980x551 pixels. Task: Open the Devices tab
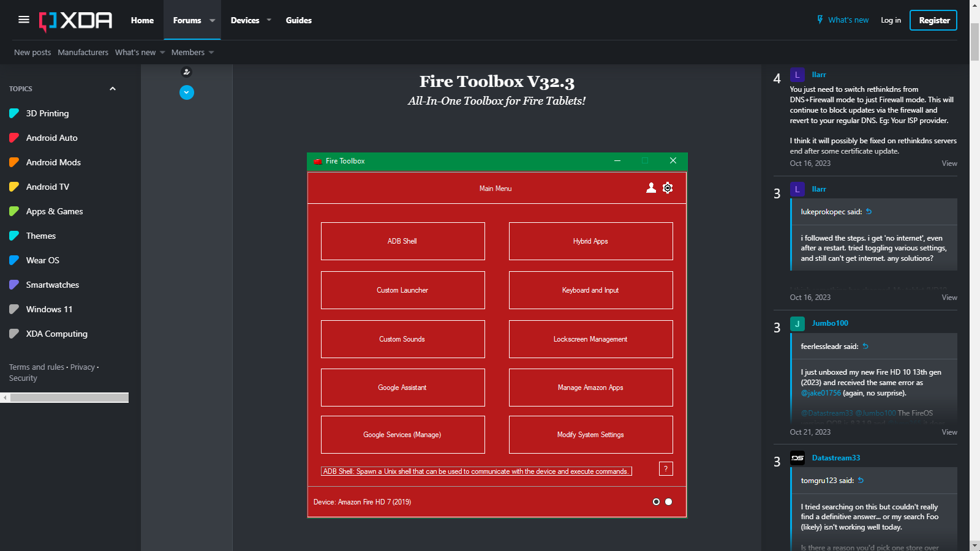pyautogui.click(x=245, y=20)
